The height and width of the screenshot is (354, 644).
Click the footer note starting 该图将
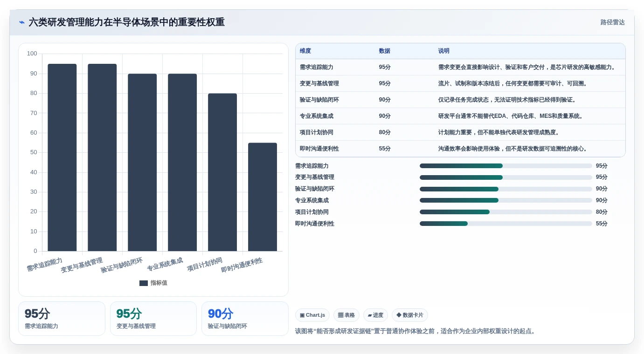[x=416, y=332]
